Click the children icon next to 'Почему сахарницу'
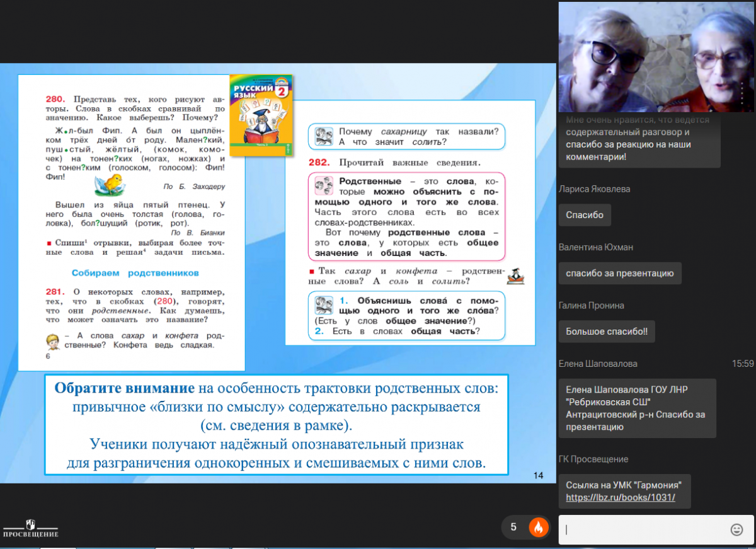This screenshot has width=756, height=549. 324,136
